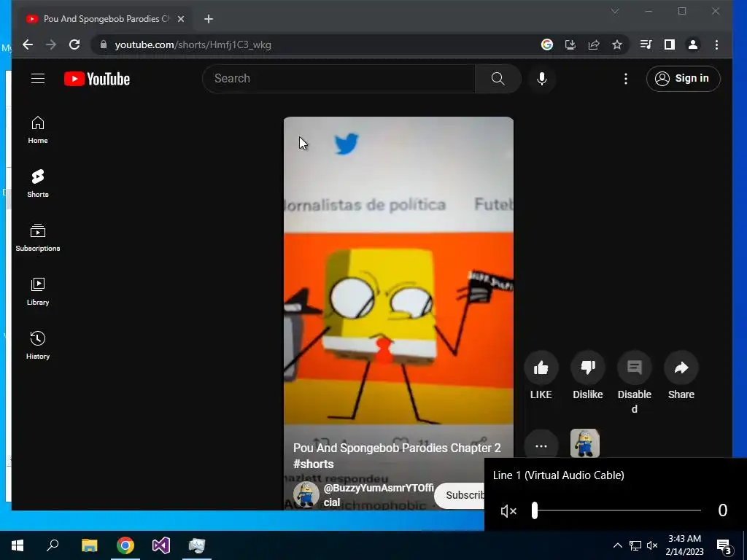Close the Pou And Spongebob tab
Screen dimensions: 747x560
(181, 19)
